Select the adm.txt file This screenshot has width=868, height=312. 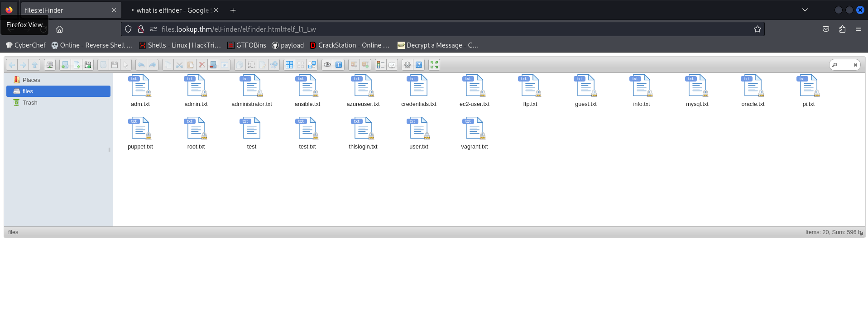point(140,91)
